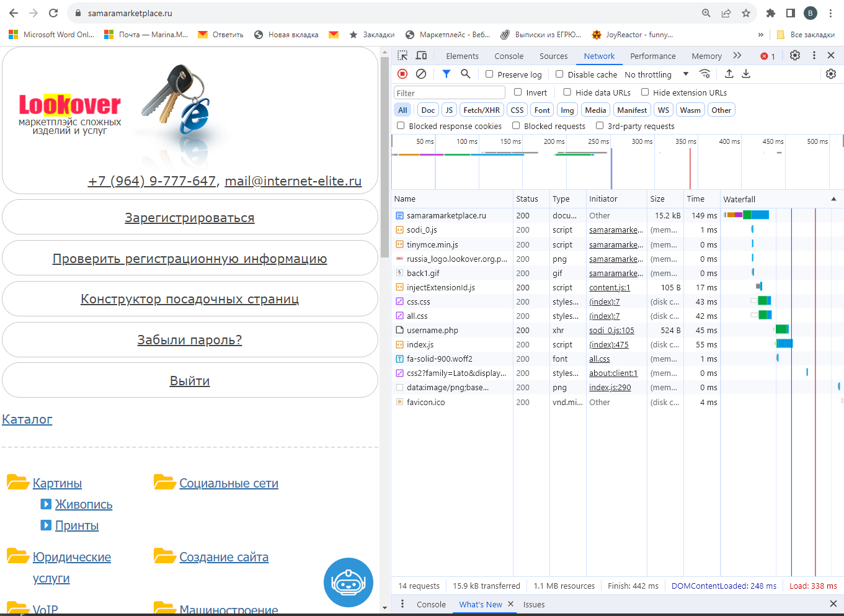
Task: Click the Зарегистрироваться link
Action: point(190,218)
